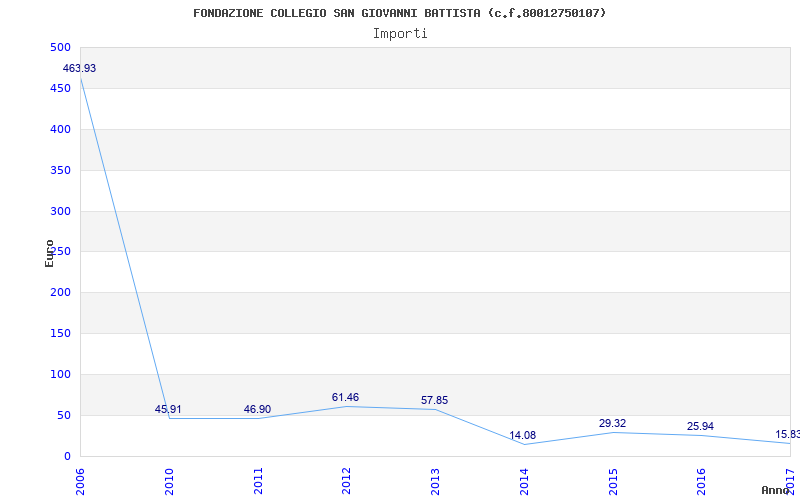Click the 200 y-axis tick label
The width and height of the screenshot is (800, 500).
(x=60, y=293)
